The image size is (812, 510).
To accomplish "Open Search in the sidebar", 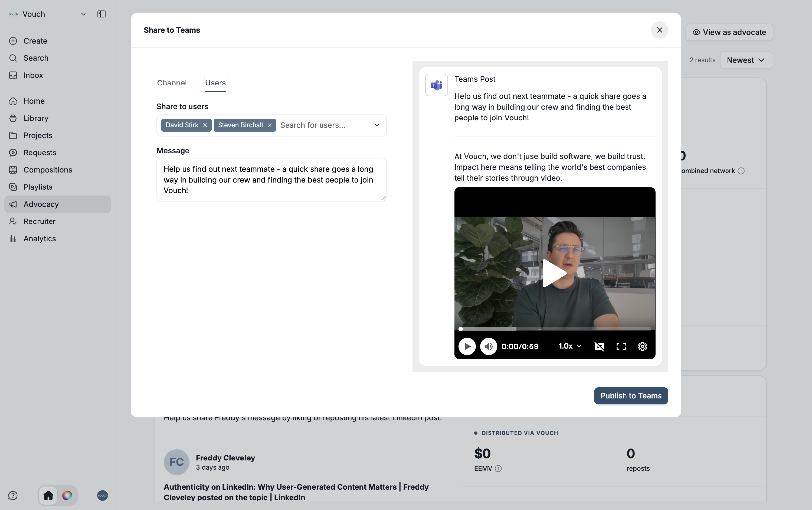I will (58, 58).
